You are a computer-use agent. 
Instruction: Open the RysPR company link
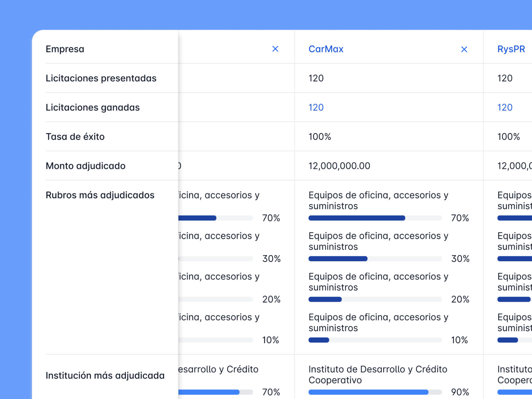tap(511, 49)
